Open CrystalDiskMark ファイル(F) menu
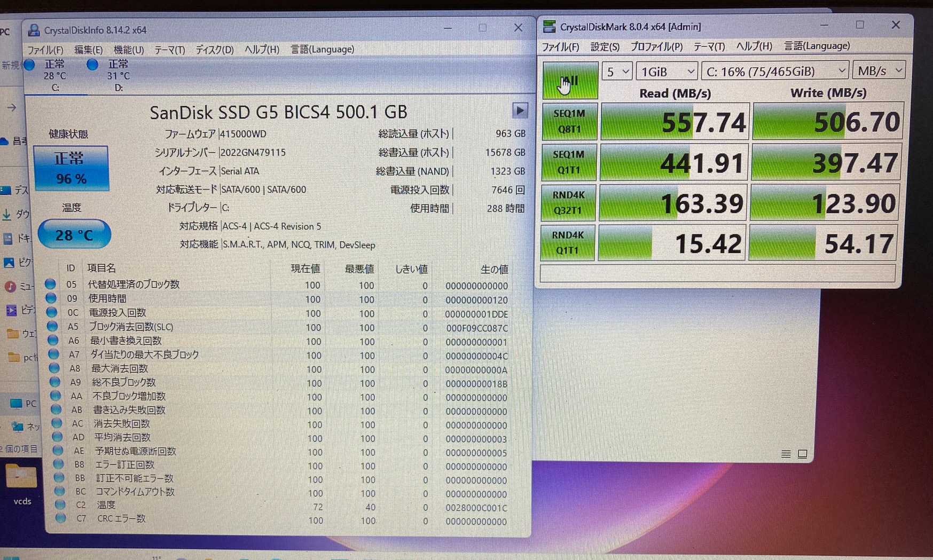The height and width of the screenshot is (560, 933). 560,47
